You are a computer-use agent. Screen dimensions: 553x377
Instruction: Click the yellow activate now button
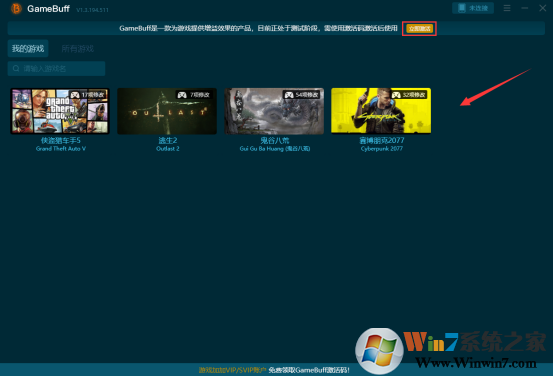(419, 29)
